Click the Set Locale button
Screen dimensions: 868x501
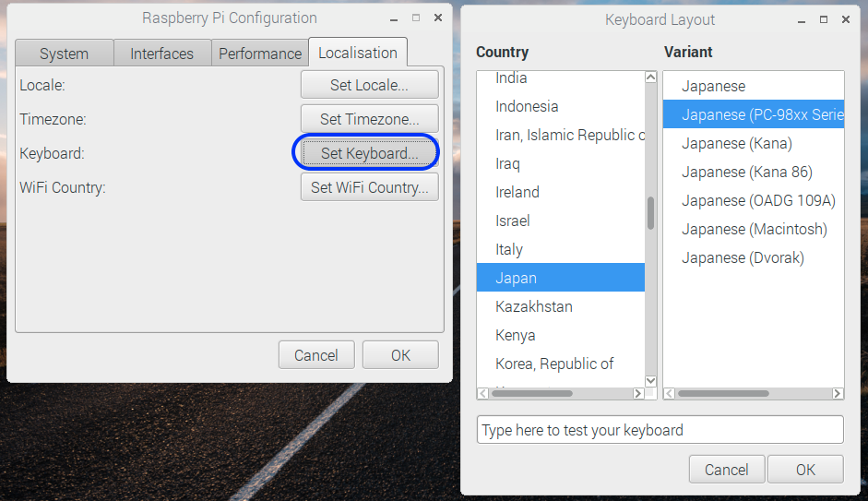tap(369, 85)
